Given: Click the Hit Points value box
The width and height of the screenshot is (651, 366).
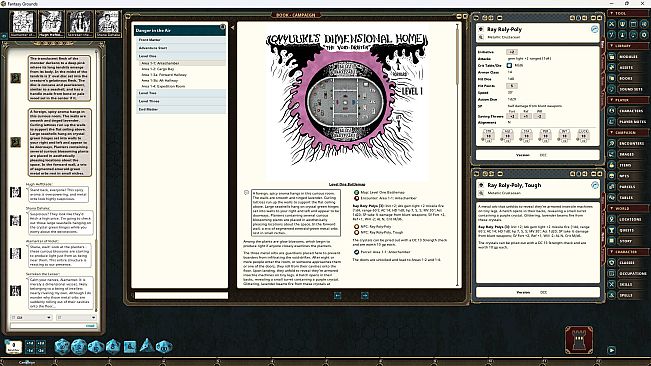Looking at the screenshot, I should click(x=512, y=85).
